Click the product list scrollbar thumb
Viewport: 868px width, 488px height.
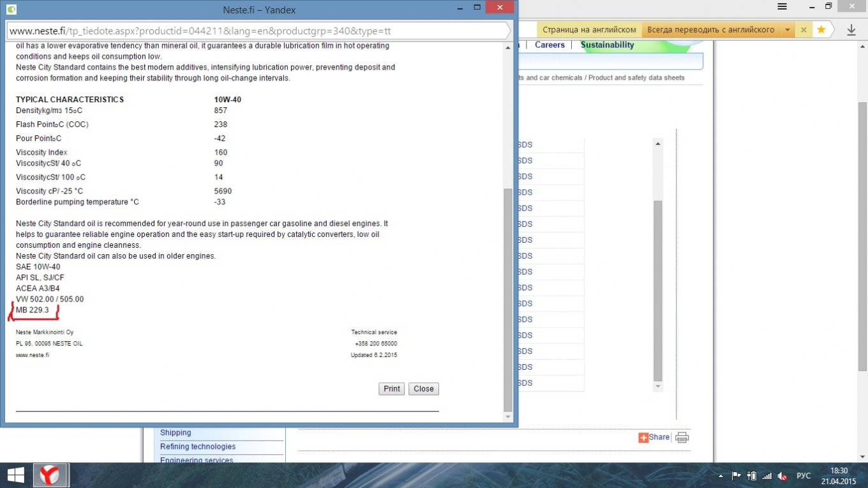point(658,291)
